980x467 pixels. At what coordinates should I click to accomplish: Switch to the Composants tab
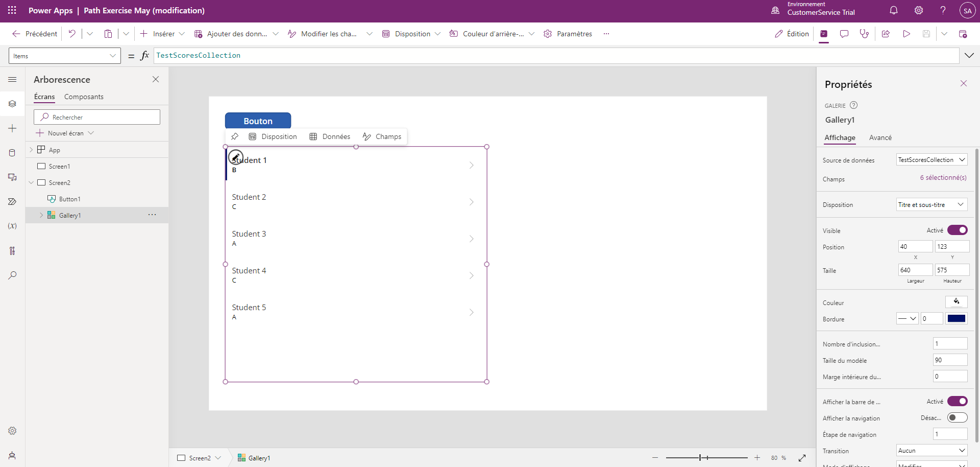(x=84, y=97)
